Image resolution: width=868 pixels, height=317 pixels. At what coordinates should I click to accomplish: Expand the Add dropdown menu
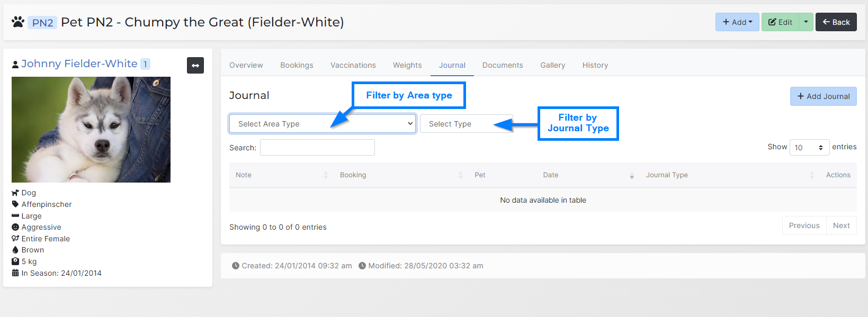pyautogui.click(x=737, y=22)
